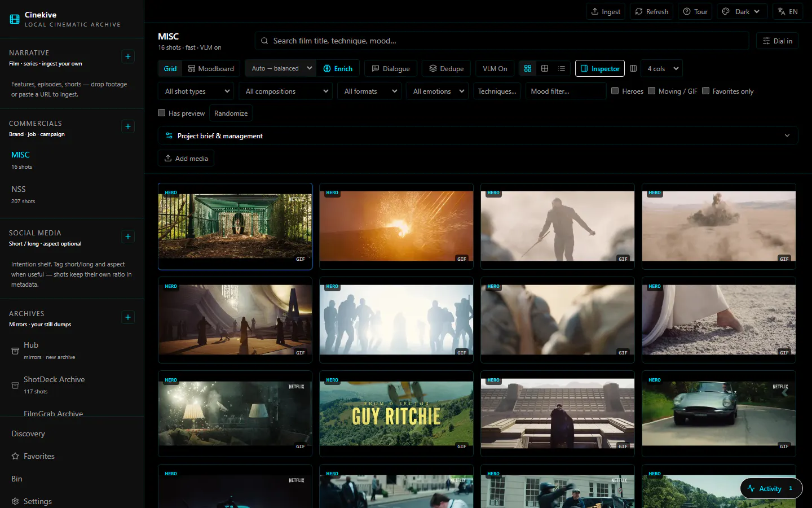
Task: Open the NSS project in sidebar
Action: (x=72, y=194)
